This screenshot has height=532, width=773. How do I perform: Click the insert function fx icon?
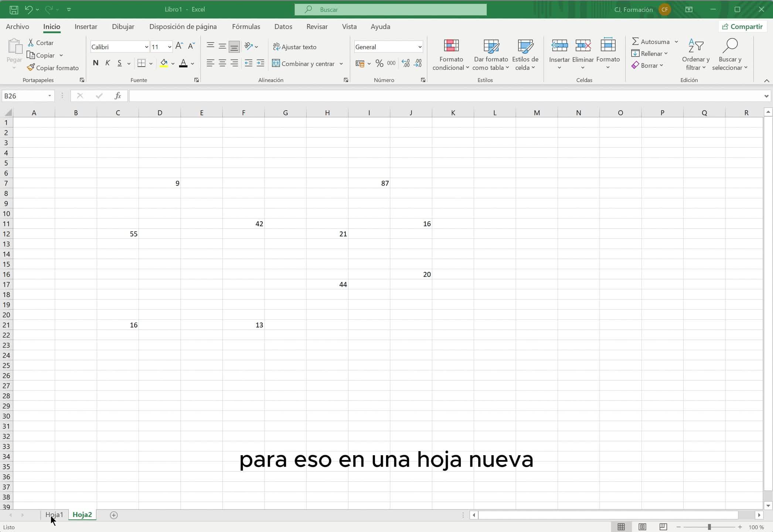click(118, 96)
